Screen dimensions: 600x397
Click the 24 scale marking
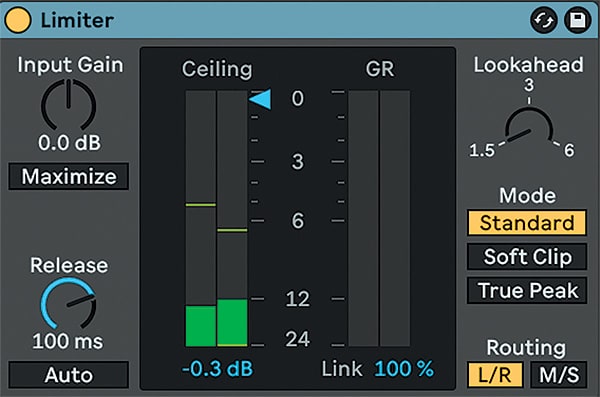coord(298,339)
